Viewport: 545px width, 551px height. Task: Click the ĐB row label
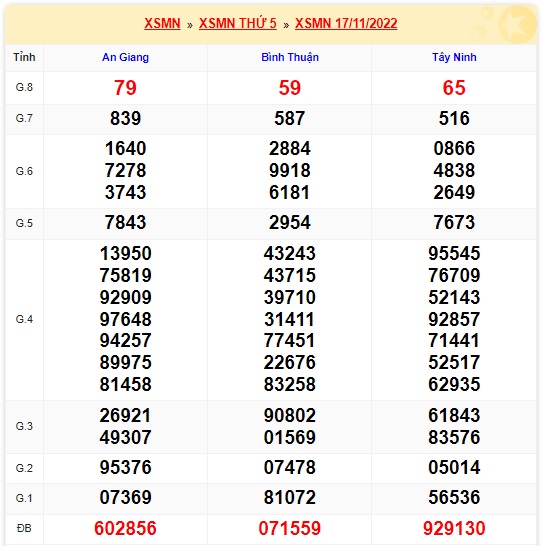[24, 528]
